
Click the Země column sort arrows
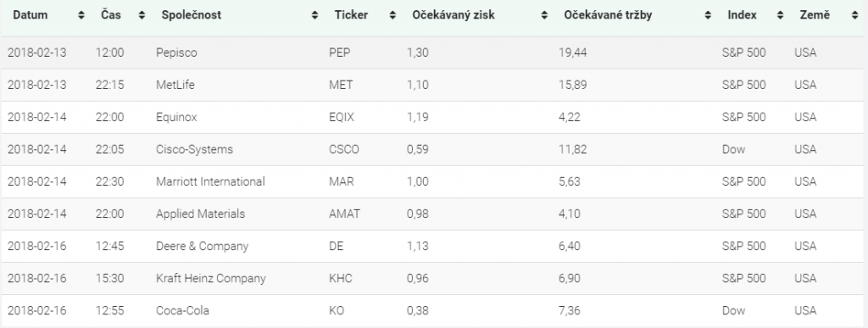[854, 15]
